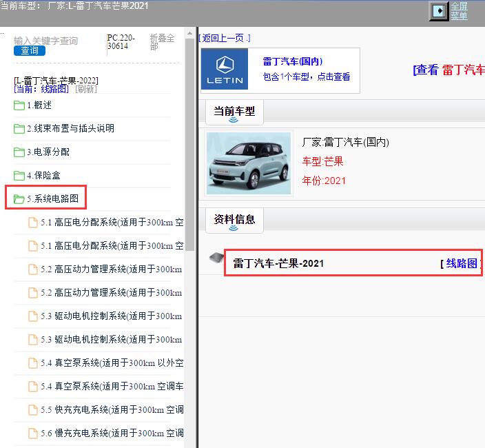Open the 线路图 link
The height and width of the screenshot is (448, 485).
tap(462, 263)
